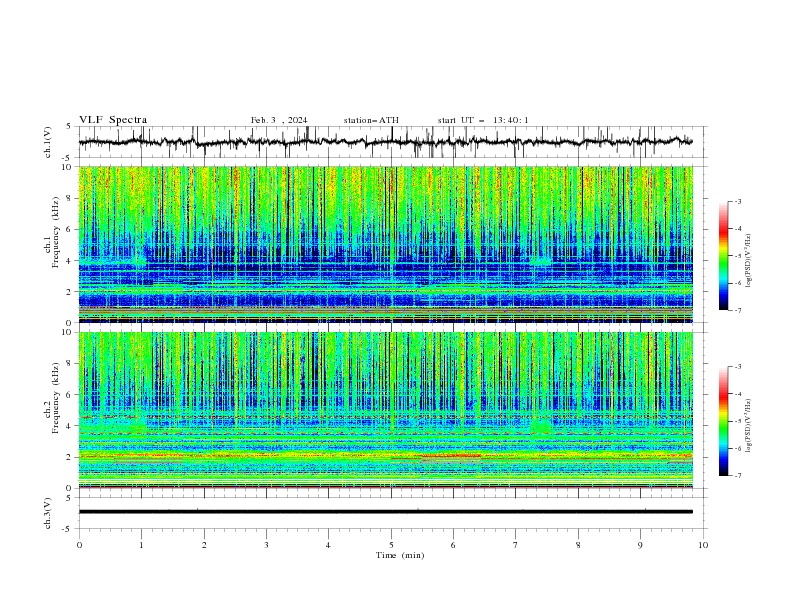The height and width of the screenshot is (612, 792).
Task: Click the time axis tick label "1"
Action: coord(141,545)
